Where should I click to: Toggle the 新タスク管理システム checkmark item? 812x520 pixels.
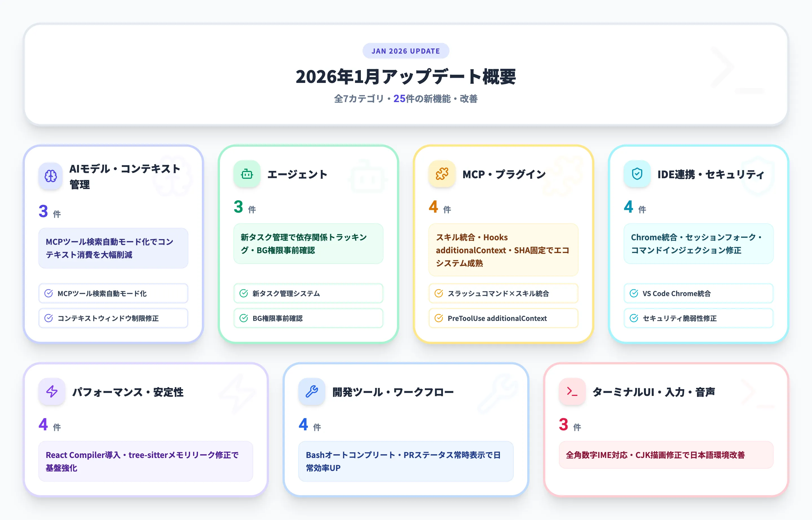pyautogui.click(x=308, y=294)
